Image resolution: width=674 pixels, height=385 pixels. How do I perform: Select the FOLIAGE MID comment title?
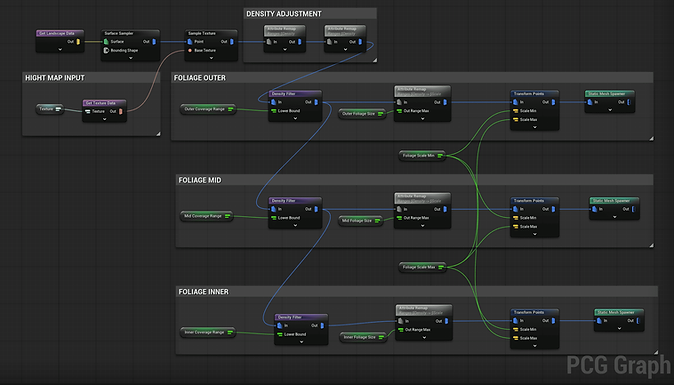tap(200, 180)
